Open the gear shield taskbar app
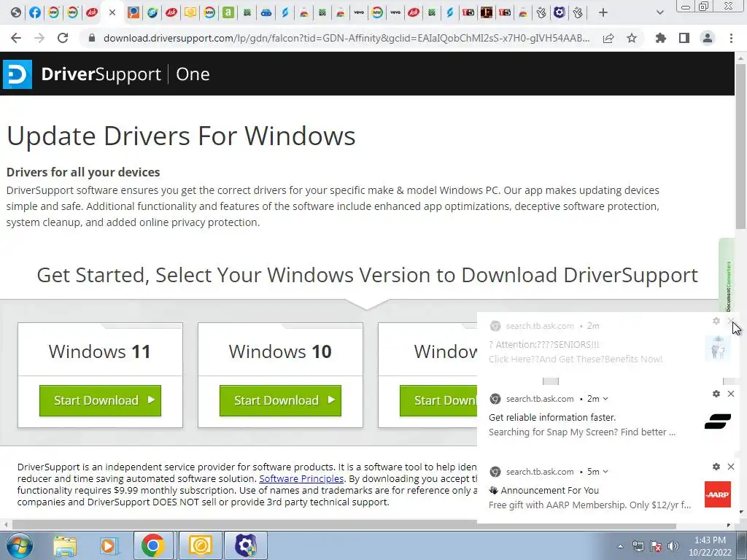747x560 pixels. [246, 545]
